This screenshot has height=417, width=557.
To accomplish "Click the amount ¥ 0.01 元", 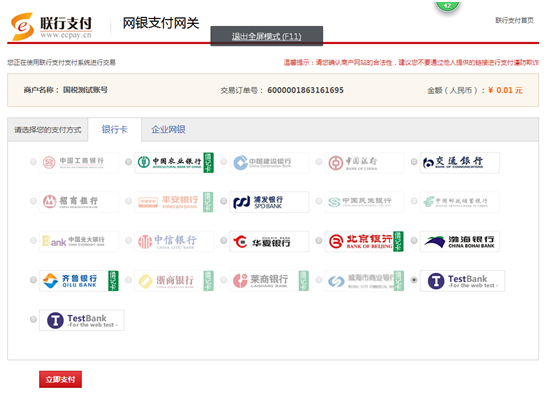I will [505, 90].
